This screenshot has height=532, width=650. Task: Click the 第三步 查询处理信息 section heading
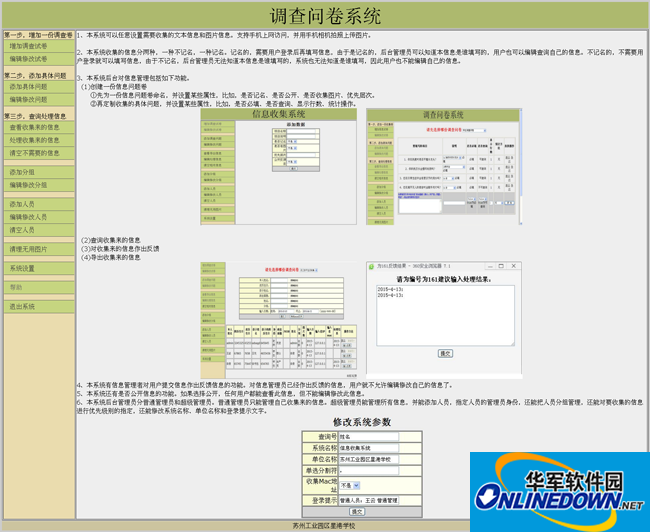click(x=35, y=116)
